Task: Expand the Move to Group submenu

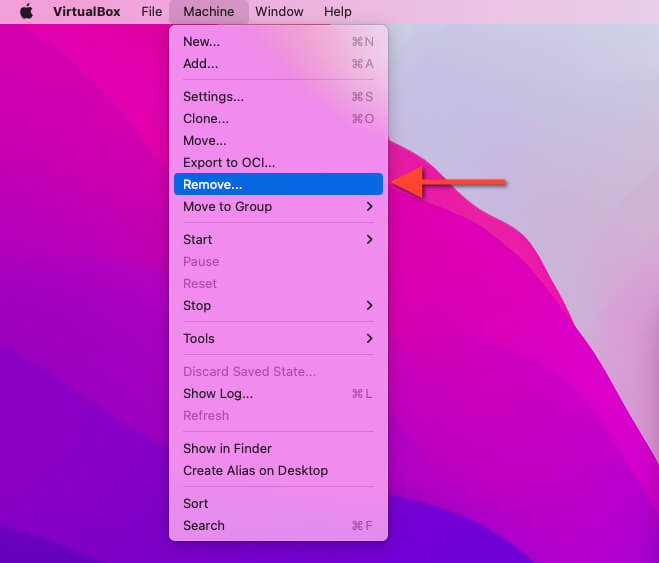Action: point(278,206)
